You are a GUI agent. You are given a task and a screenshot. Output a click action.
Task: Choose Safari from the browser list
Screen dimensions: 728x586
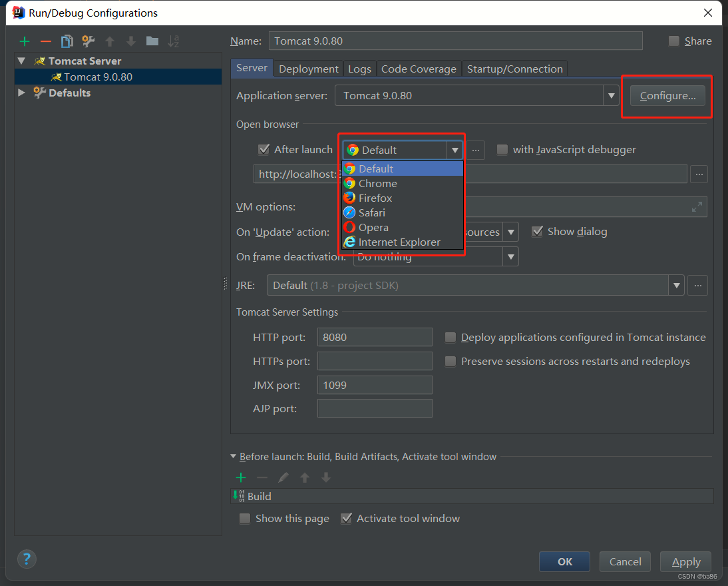(403, 213)
